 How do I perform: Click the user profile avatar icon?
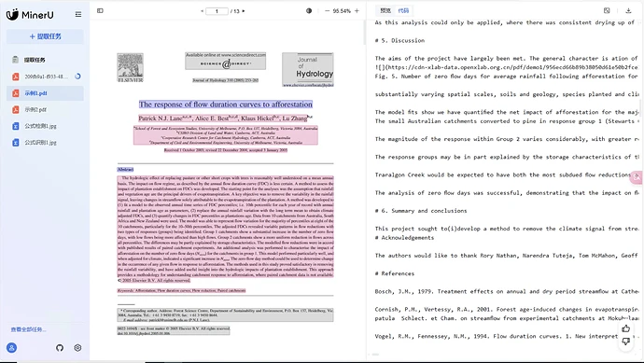coord(12,348)
